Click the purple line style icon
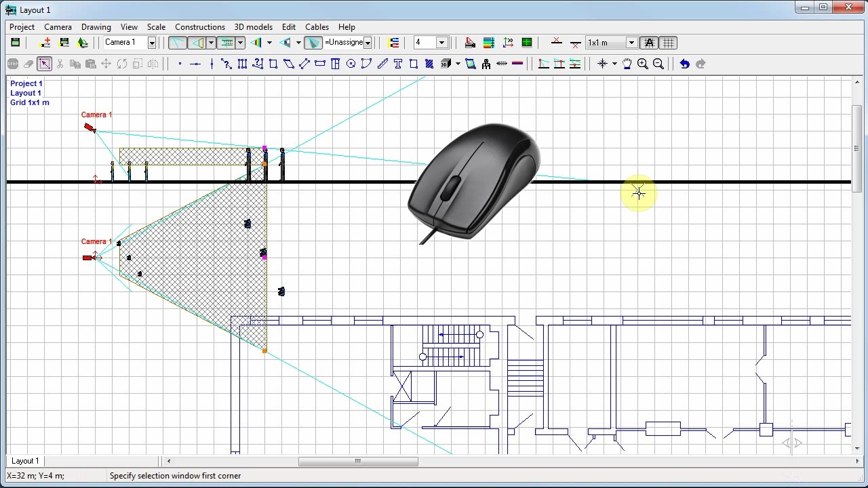 click(x=517, y=64)
